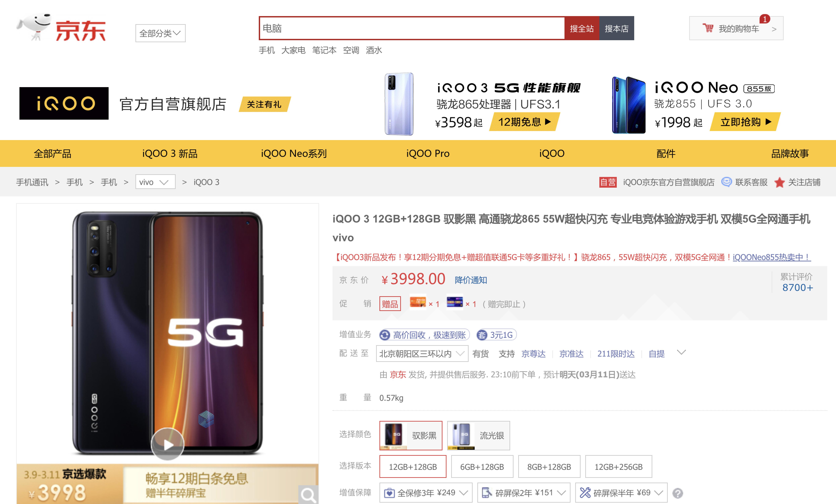836x504 pixels.
Task: Click the 8700+ review count
Action: [x=797, y=288]
